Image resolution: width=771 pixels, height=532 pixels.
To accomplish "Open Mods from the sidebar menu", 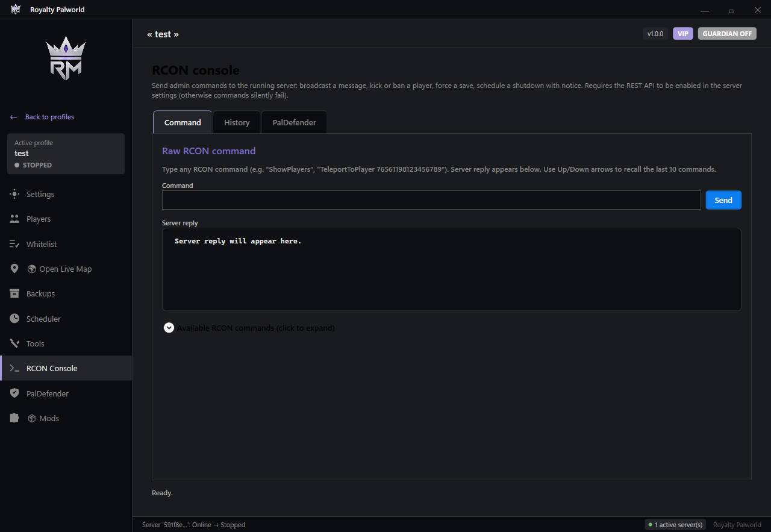I will (x=66, y=418).
